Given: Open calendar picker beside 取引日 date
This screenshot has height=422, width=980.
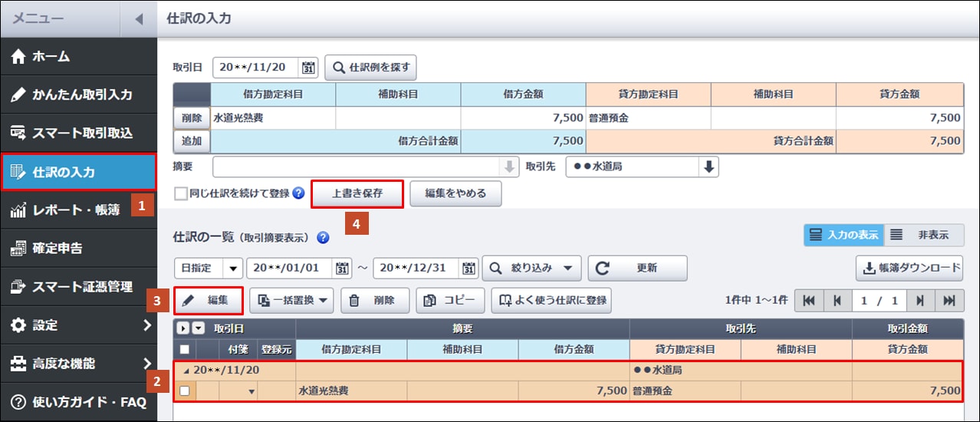Looking at the screenshot, I should [308, 68].
